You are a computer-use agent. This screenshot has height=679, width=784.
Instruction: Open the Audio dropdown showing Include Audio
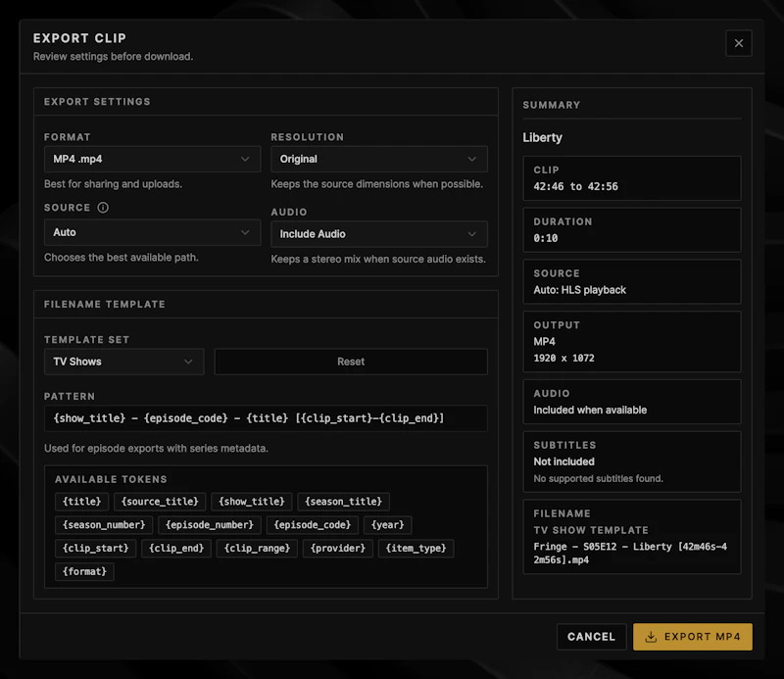(x=379, y=234)
